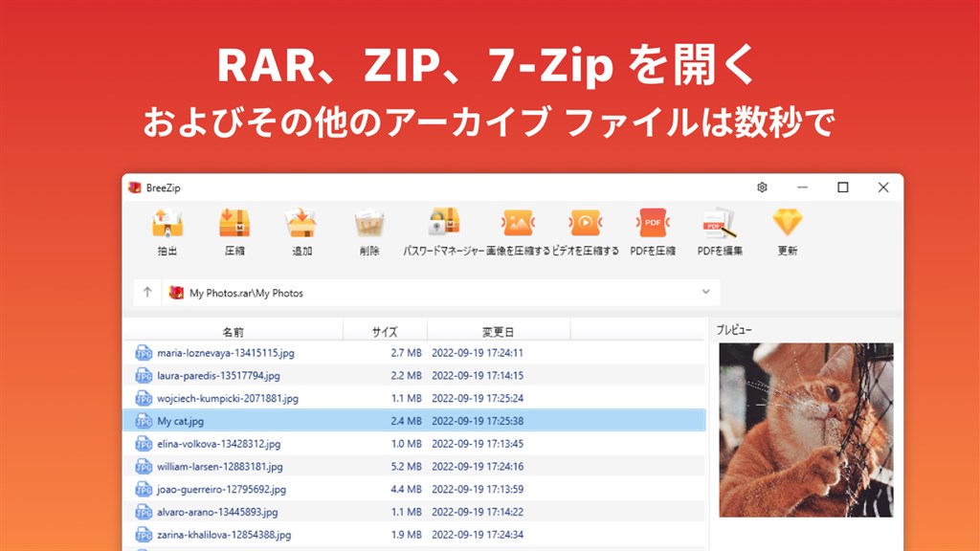Click JPG icon of My cat.jpg

(144, 421)
